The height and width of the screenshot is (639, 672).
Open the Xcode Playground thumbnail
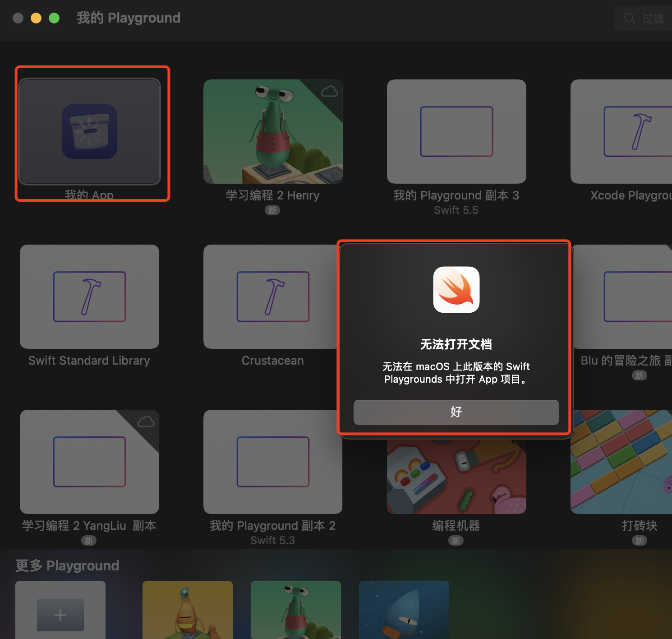click(621, 131)
